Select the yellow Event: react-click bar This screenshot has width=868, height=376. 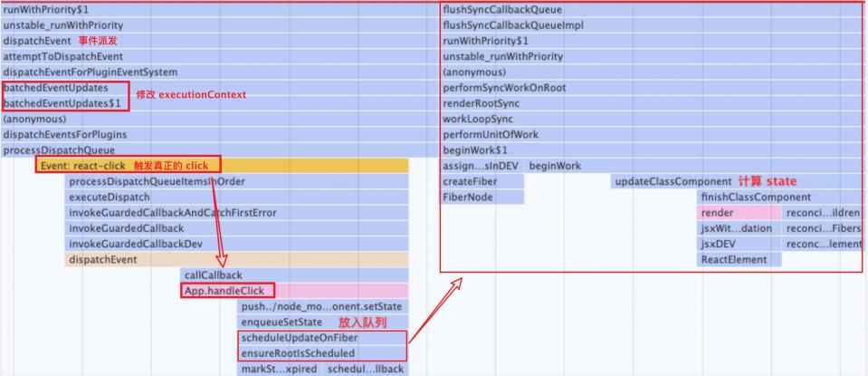point(83,166)
